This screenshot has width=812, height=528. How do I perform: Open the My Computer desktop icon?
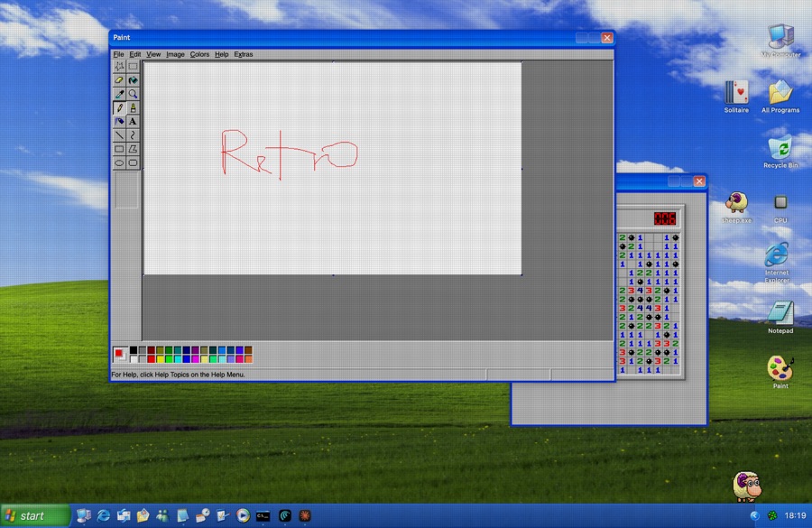tap(780, 41)
